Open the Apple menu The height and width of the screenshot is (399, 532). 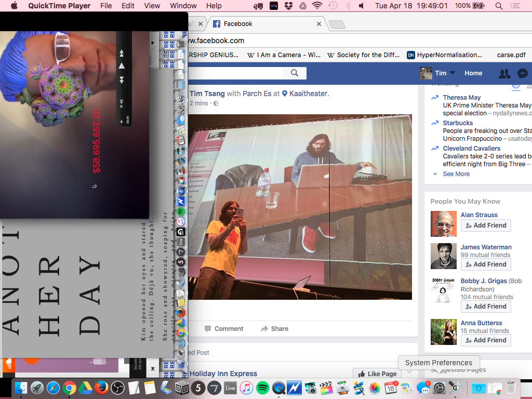point(14,6)
